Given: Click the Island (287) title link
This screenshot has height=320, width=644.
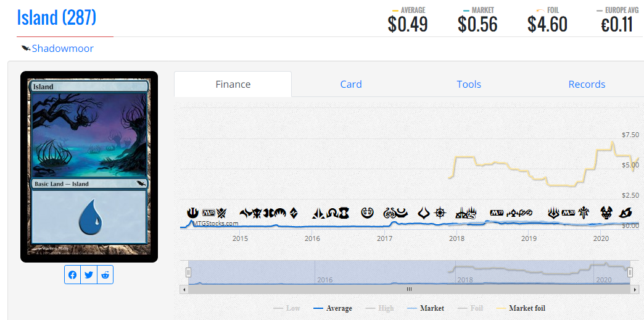Looking at the screenshot, I should tap(56, 17).
